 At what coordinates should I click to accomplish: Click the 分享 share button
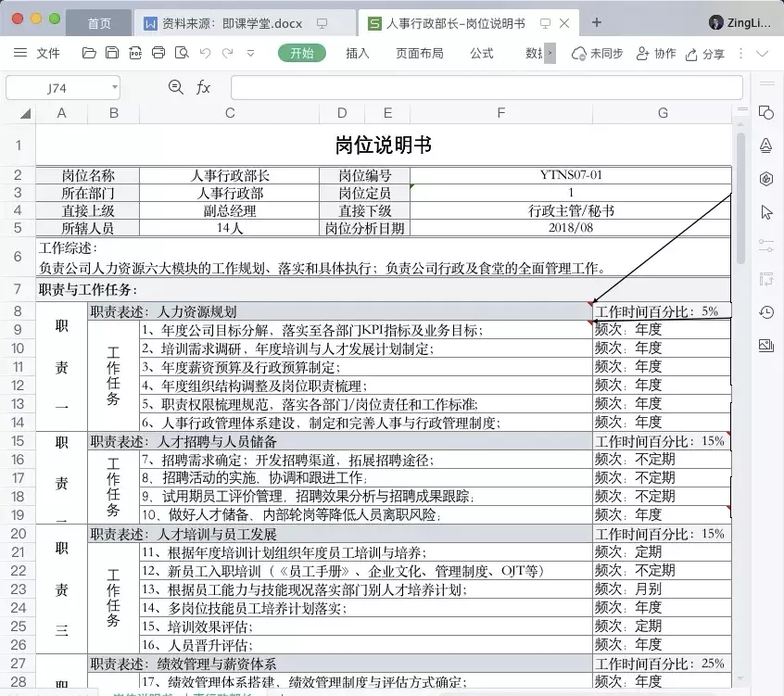tap(704, 54)
